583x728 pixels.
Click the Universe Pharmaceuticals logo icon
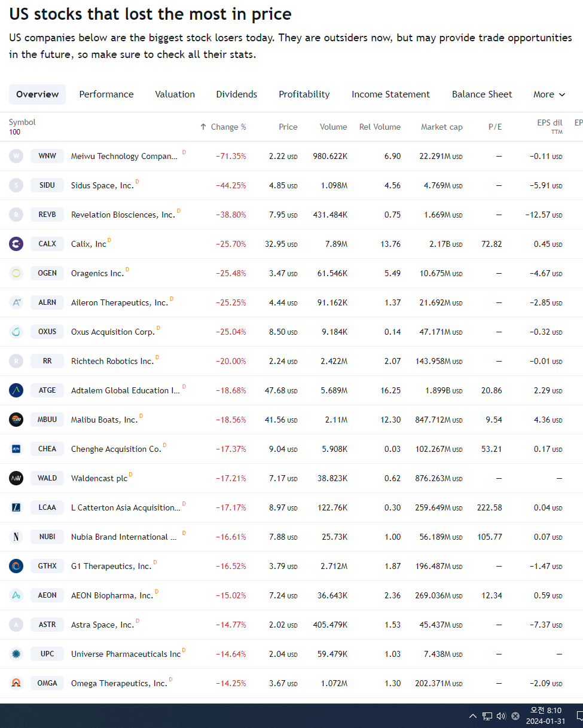tap(16, 654)
